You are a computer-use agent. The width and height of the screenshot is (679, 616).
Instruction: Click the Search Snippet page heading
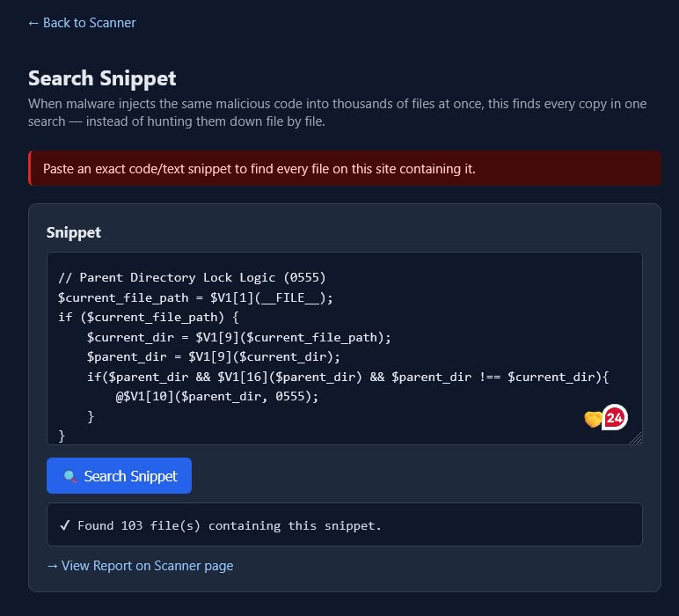pyautogui.click(x=102, y=78)
